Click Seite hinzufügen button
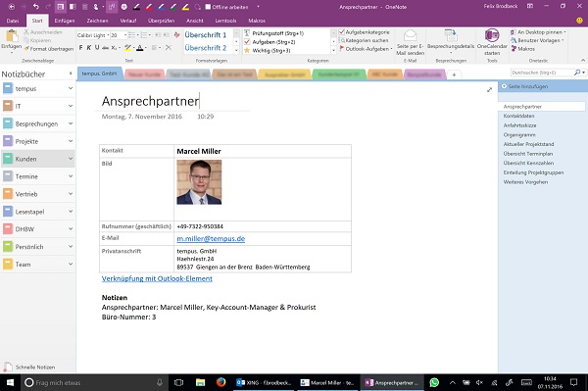 coord(525,86)
